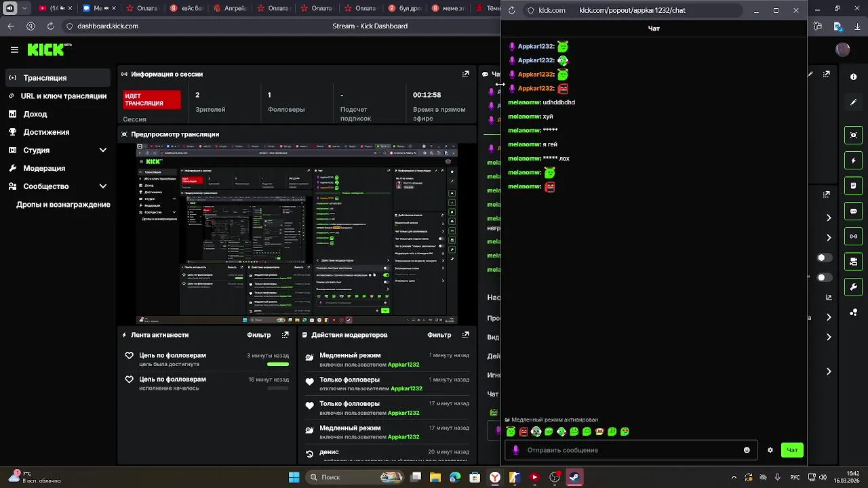Open Достижения in the sidebar
This screenshot has width=868, height=488.
click(58, 131)
